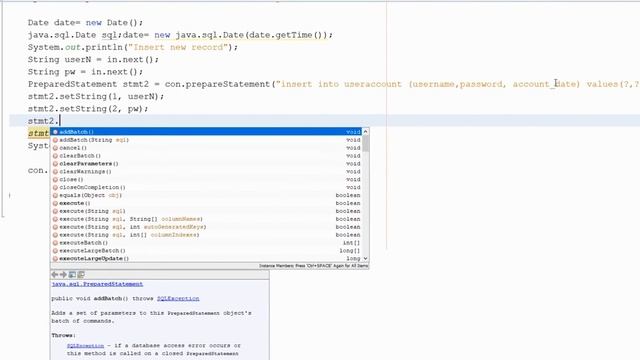The width and height of the screenshot is (640, 360).
Task: Click method icon beside executeLargeBatch()
Action: tap(56, 251)
